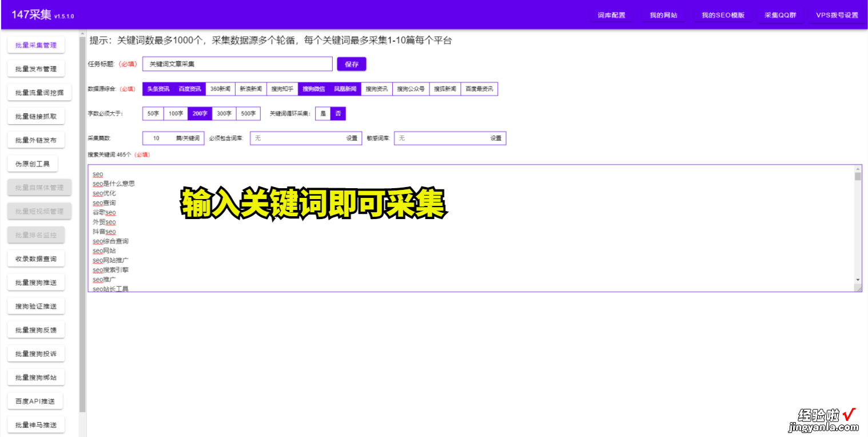Click the keyword line '谷歌seo'
The width and height of the screenshot is (868, 437).
pyautogui.click(x=104, y=212)
